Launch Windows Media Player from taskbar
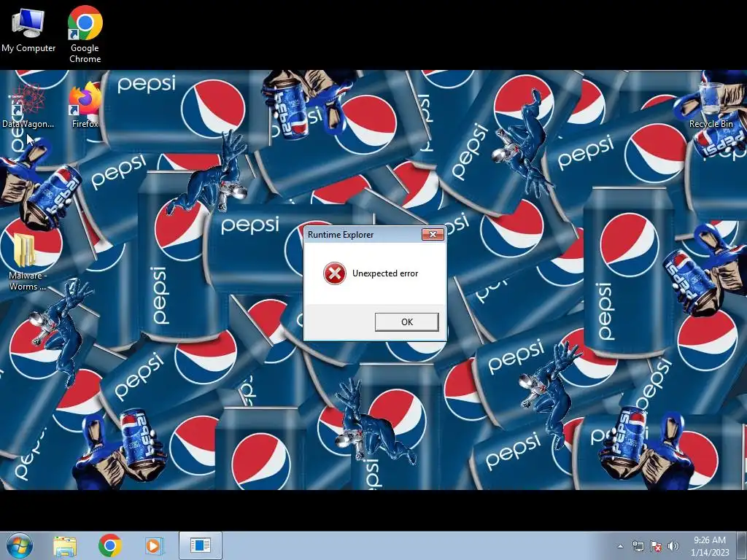The image size is (747, 560). [153, 545]
